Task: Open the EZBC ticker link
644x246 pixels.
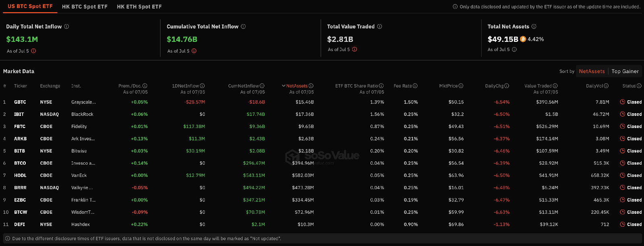Action: pyautogui.click(x=20, y=200)
